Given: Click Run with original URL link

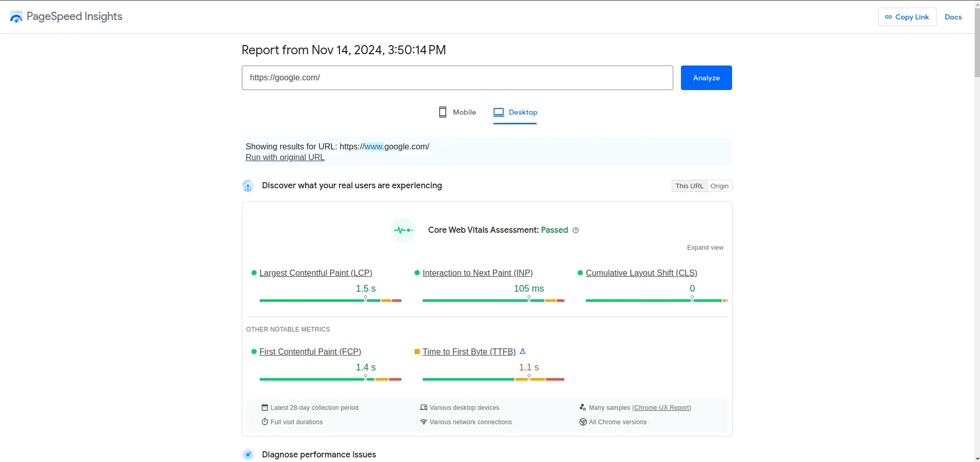Looking at the screenshot, I should tap(285, 158).
